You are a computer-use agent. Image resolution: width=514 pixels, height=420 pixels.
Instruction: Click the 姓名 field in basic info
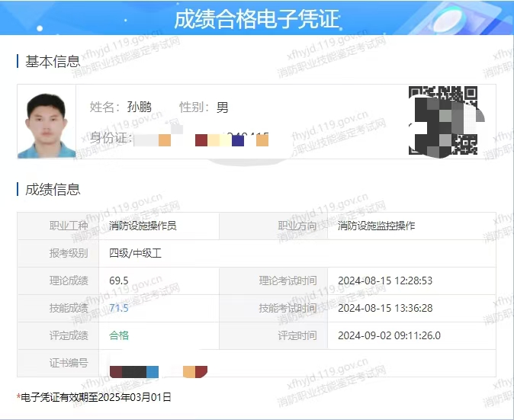(120, 107)
